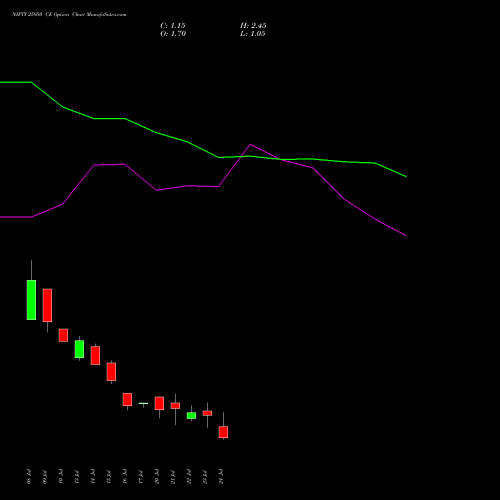Click the open value O: 1.70
Image resolution: width=500 pixels, height=500 pixels.
click(173, 34)
